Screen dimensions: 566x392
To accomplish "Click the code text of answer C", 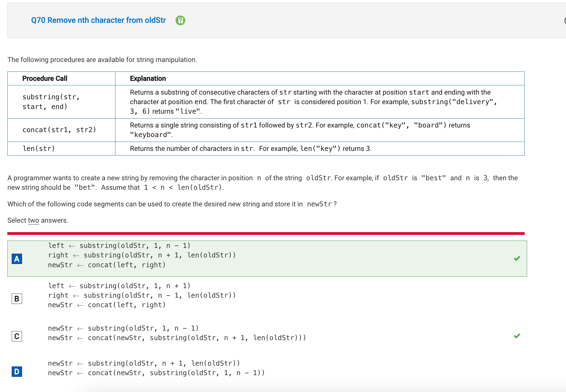I will (x=177, y=333).
